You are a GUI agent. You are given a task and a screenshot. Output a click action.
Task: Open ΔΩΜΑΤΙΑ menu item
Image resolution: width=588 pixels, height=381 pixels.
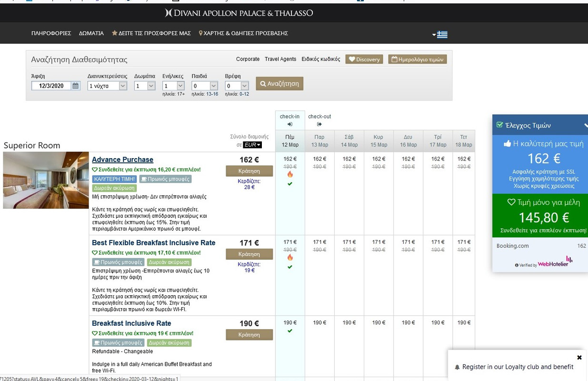91,33
